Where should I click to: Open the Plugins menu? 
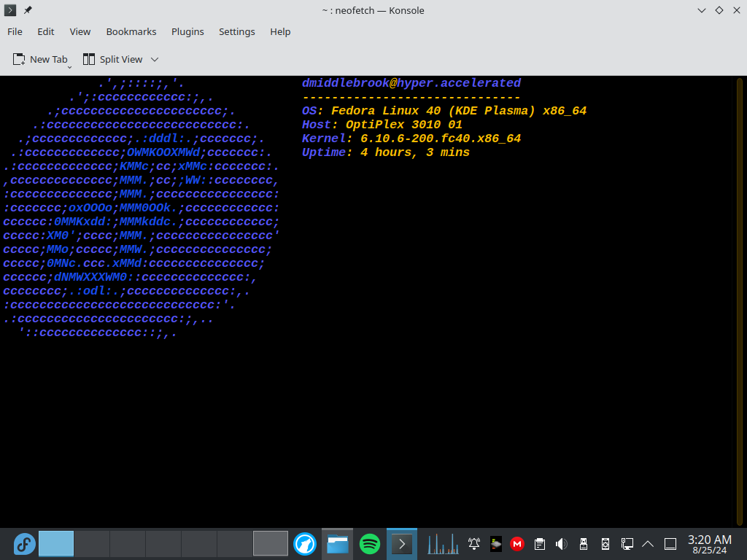[187, 31]
